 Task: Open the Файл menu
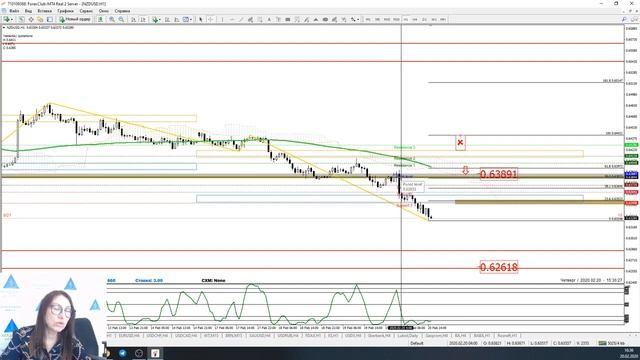pos(14,11)
